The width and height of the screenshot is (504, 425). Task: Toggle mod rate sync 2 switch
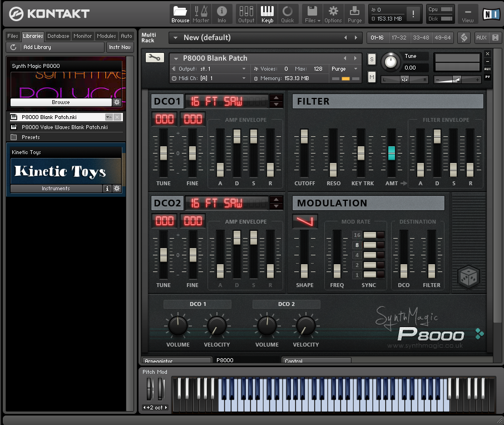[x=374, y=265]
